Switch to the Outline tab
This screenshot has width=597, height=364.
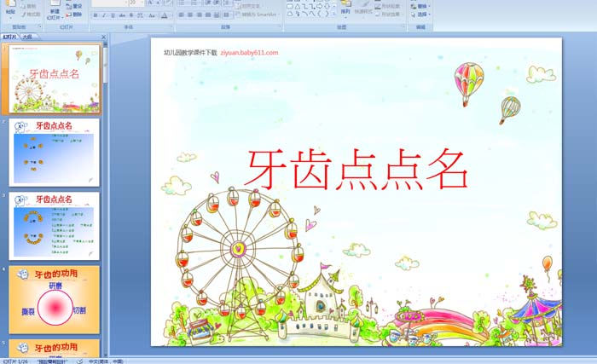click(27, 37)
